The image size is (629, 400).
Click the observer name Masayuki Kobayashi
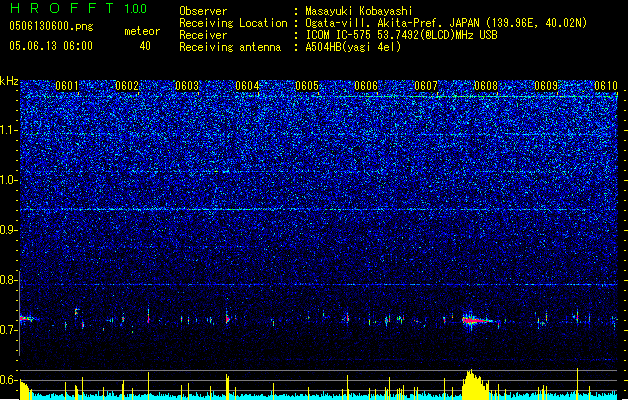(358, 11)
